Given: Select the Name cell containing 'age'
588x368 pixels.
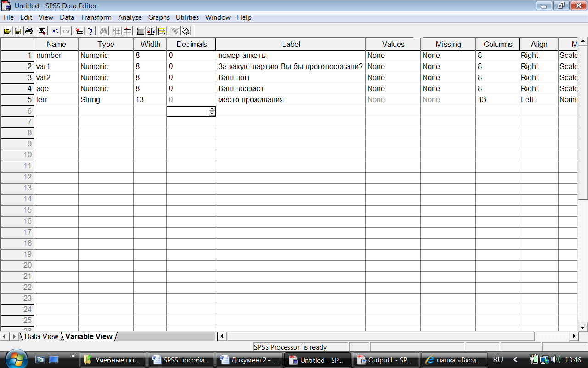Looking at the screenshot, I should [x=56, y=89].
